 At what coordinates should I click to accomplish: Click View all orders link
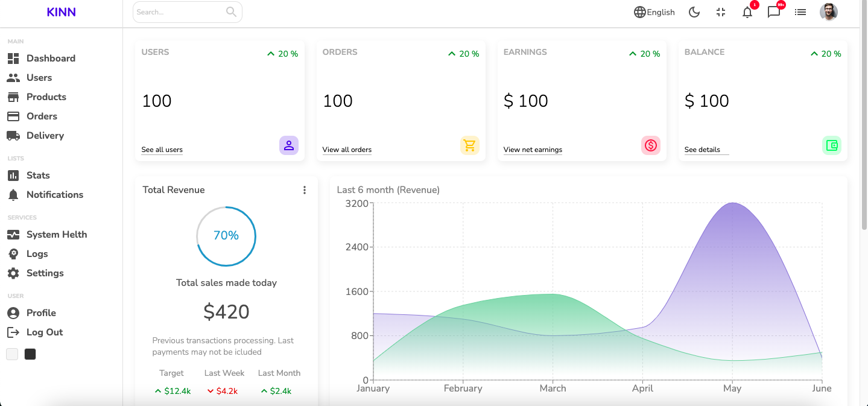tap(347, 150)
